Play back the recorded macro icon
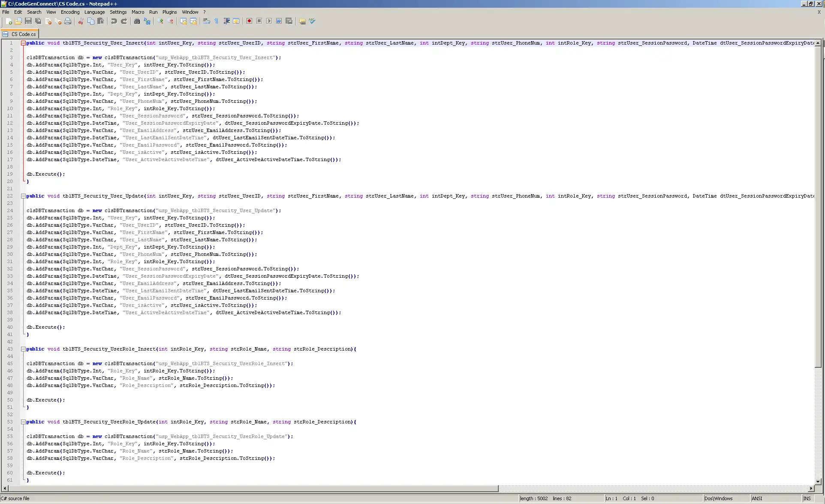 (x=269, y=21)
